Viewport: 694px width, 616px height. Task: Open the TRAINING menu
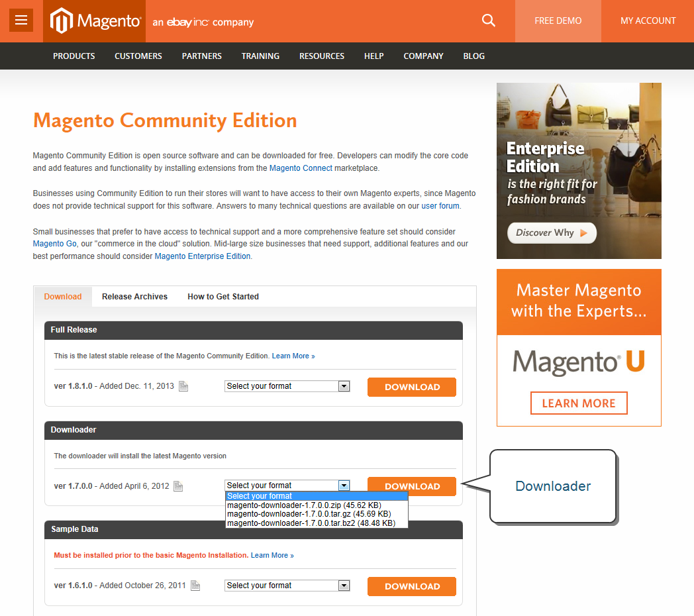point(260,56)
